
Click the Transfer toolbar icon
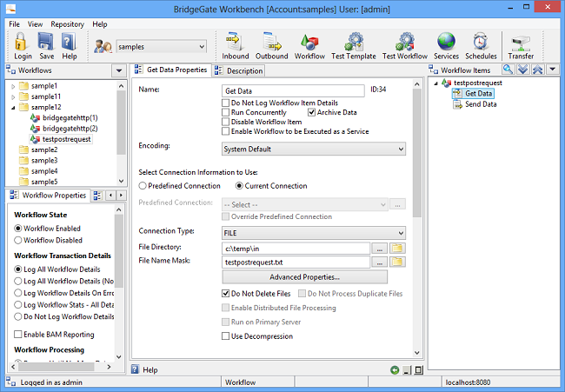coord(521,43)
